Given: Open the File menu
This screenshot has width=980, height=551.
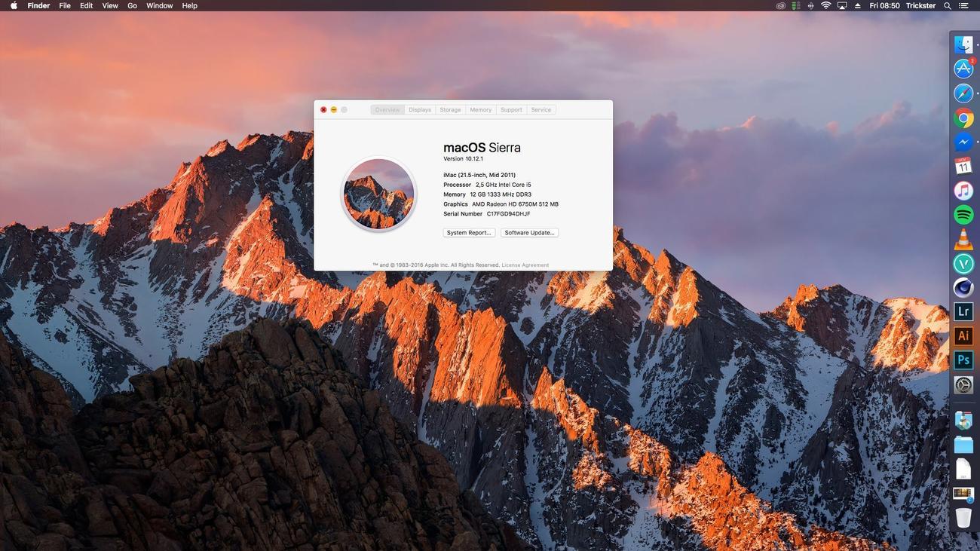Looking at the screenshot, I should pos(65,5).
